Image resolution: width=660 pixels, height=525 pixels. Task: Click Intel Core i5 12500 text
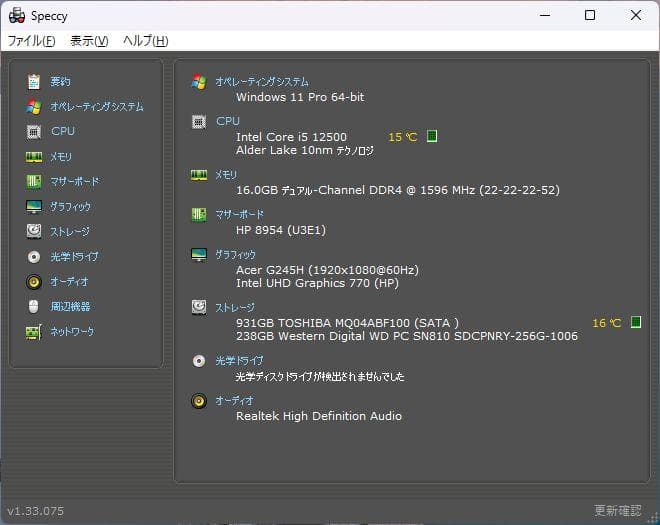pos(291,137)
